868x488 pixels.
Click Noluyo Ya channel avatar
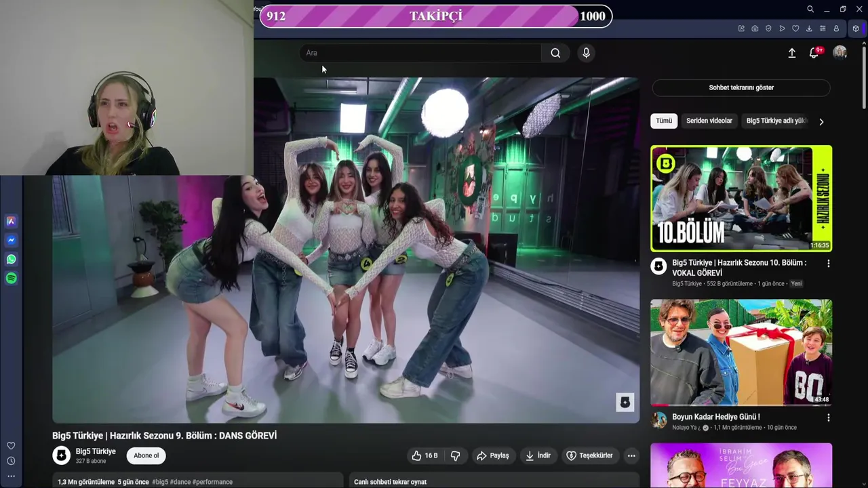click(658, 420)
